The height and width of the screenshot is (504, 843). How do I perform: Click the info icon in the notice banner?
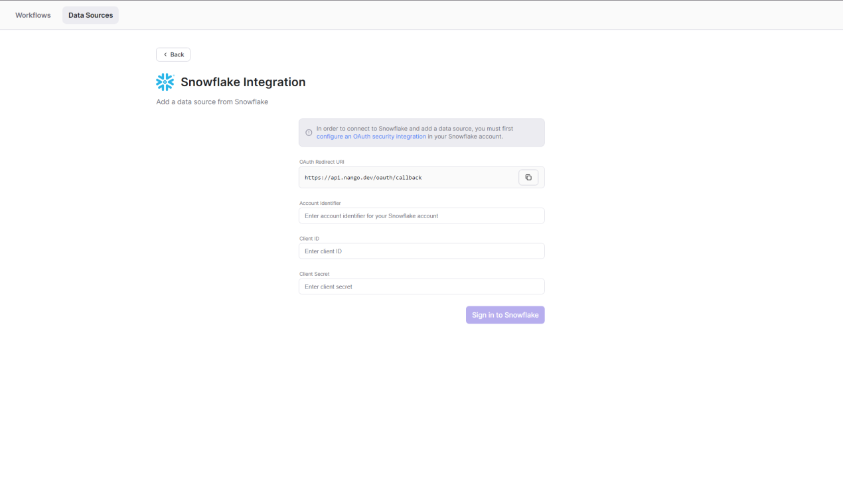click(309, 133)
